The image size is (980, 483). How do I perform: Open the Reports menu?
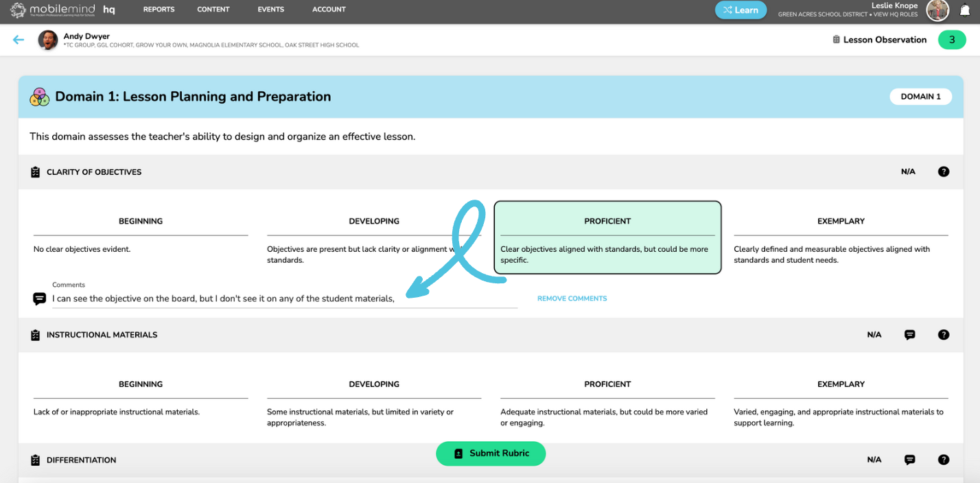point(159,10)
